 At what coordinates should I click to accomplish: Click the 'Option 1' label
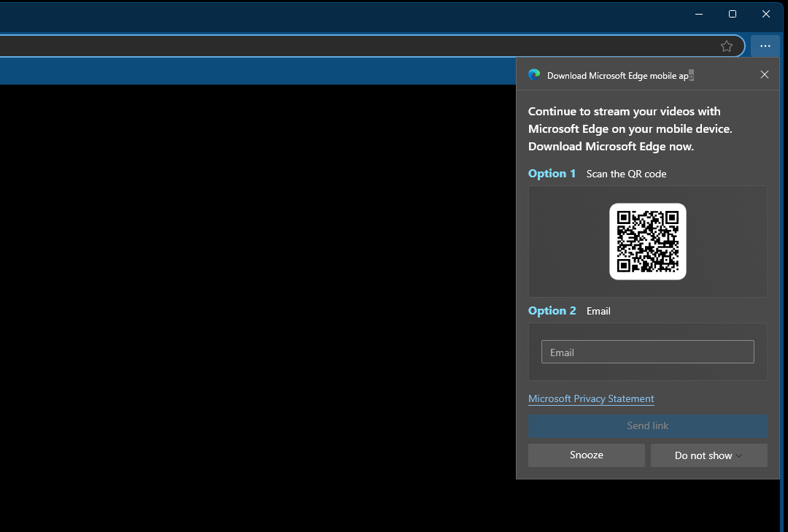[552, 174]
